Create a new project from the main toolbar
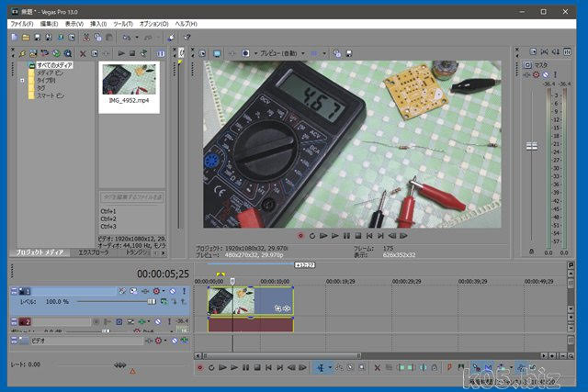The image size is (588, 392). [x=15, y=37]
